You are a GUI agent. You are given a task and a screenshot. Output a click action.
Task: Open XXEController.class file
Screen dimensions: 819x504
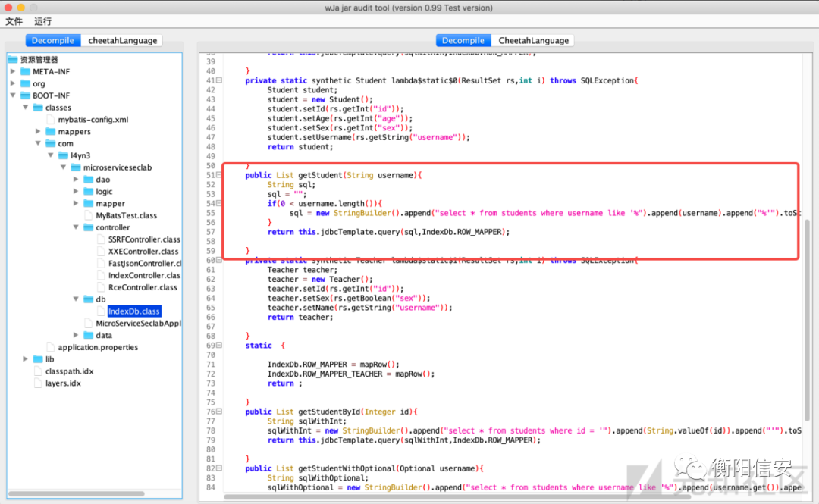(x=143, y=252)
